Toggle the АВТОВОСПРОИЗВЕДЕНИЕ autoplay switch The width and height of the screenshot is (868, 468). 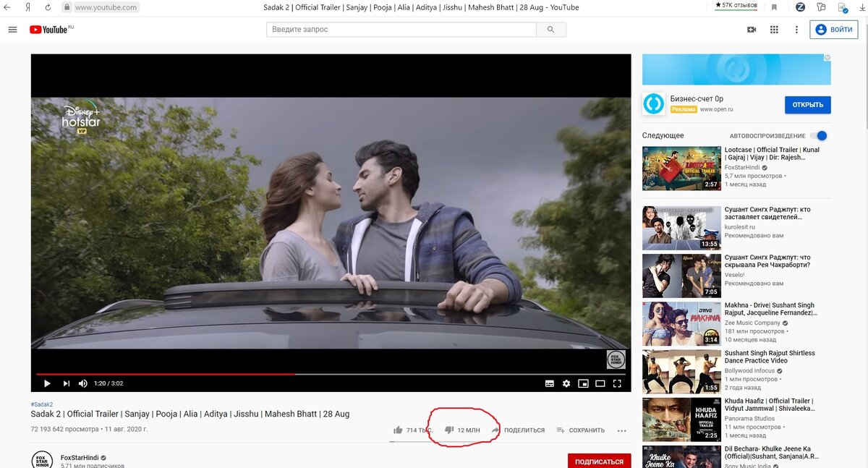[x=818, y=135]
